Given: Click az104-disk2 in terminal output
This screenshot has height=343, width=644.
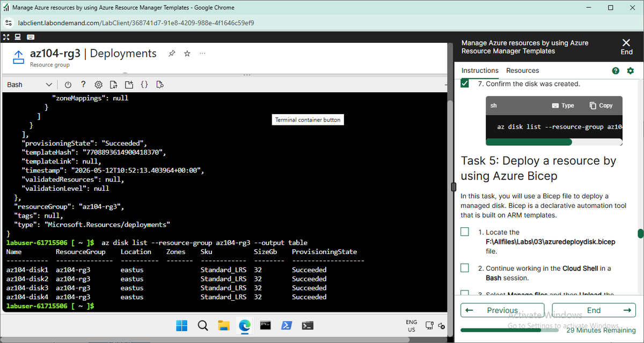Looking at the screenshot, I should pos(27,279).
